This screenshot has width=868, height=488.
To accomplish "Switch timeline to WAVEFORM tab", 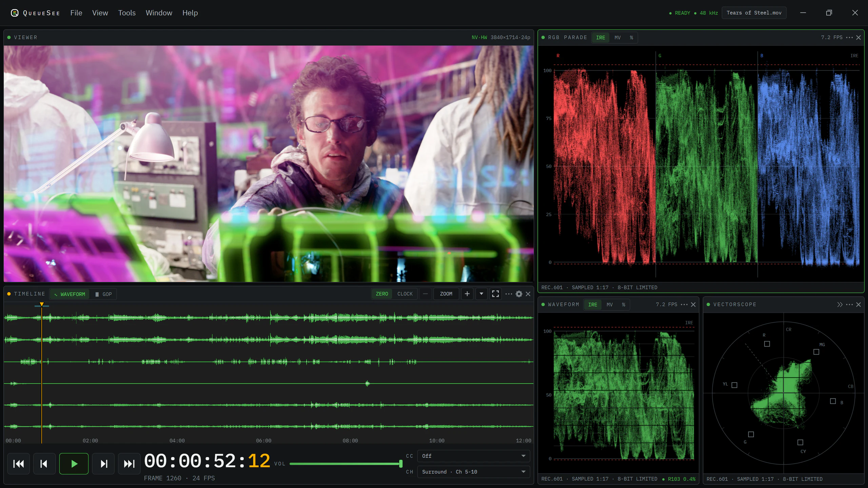I will point(70,294).
